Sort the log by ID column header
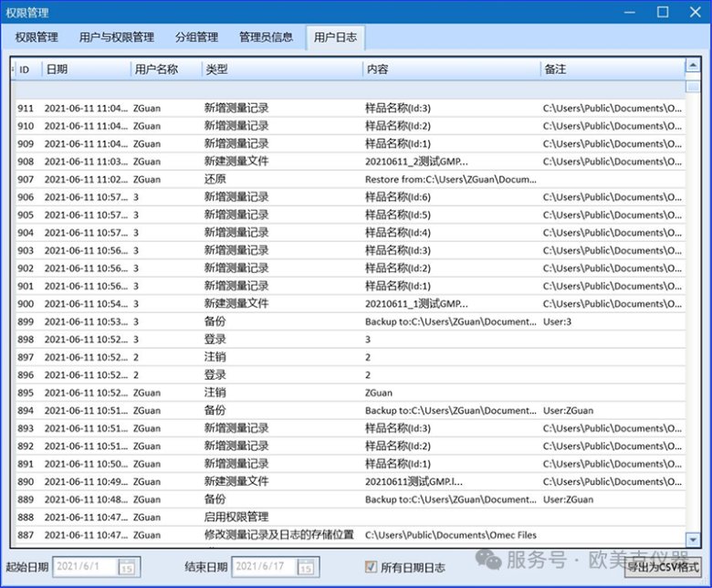Screen dimensions: 712x588 pyautogui.click(x=26, y=69)
